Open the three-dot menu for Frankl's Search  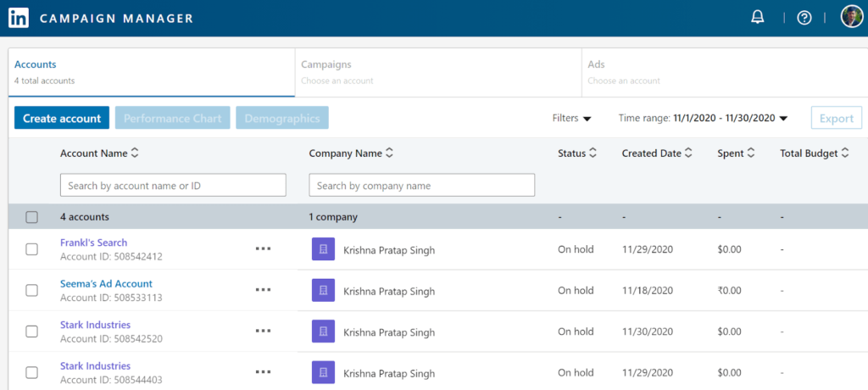pyautogui.click(x=263, y=248)
